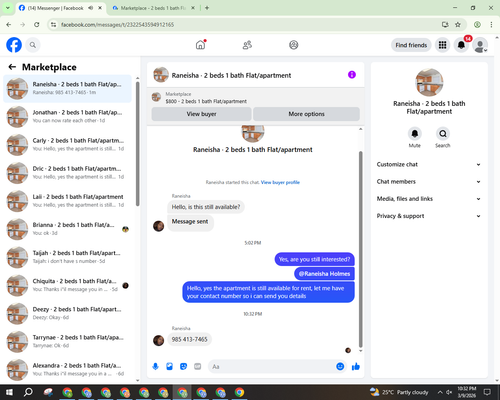The width and height of the screenshot is (500, 400).
Task: Click the View buyer button
Action: coord(201,114)
